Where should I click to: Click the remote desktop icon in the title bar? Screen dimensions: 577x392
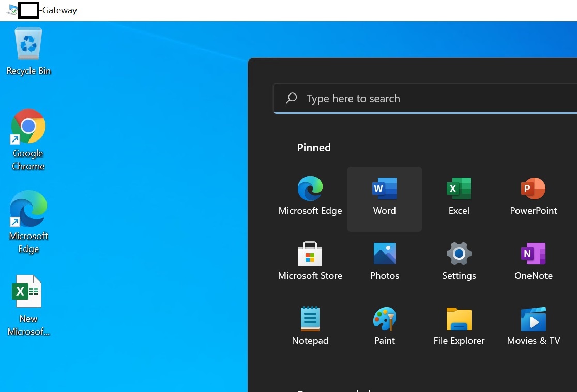point(11,10)
